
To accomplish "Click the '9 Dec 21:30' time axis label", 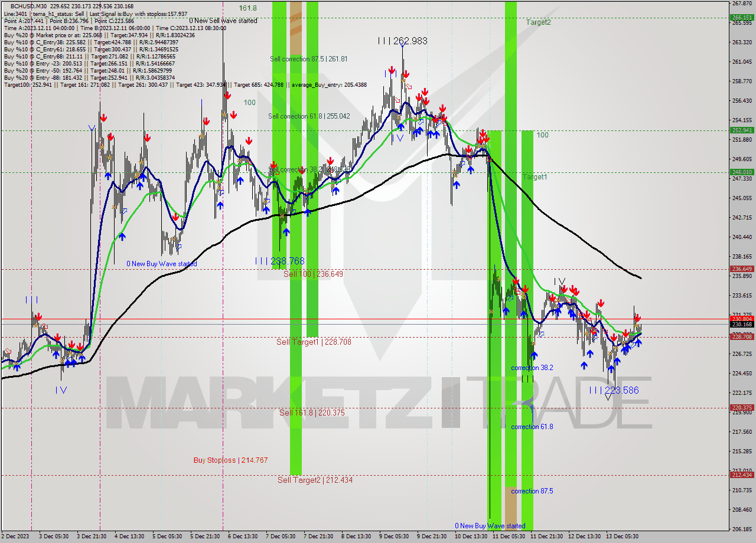I will (432, 537).
